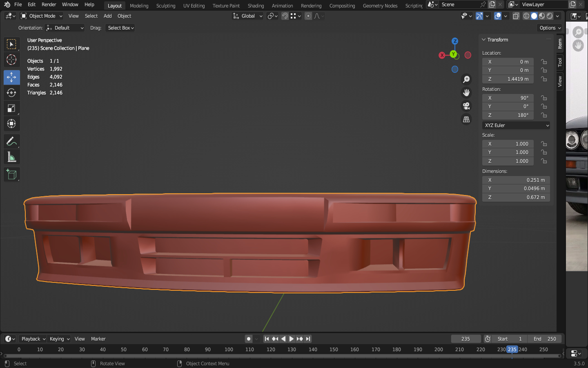Click the red X axis on navigation gizmo
The image size is (588, 368).
[442, 55]
